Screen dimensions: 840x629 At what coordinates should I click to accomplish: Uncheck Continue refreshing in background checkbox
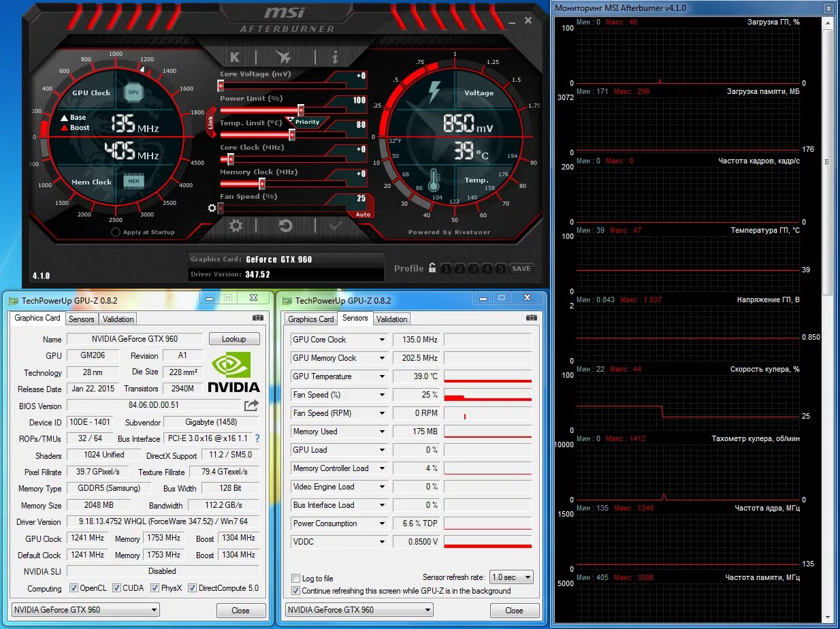295,591
